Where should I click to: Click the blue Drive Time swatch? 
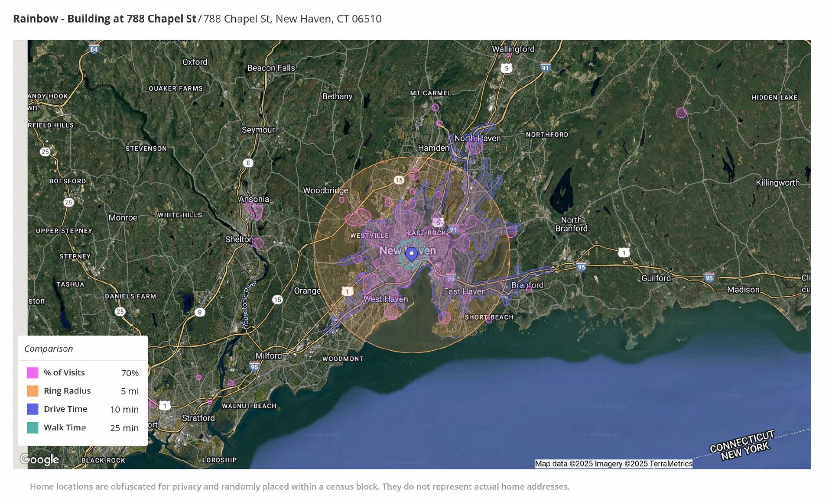point(32,409)
